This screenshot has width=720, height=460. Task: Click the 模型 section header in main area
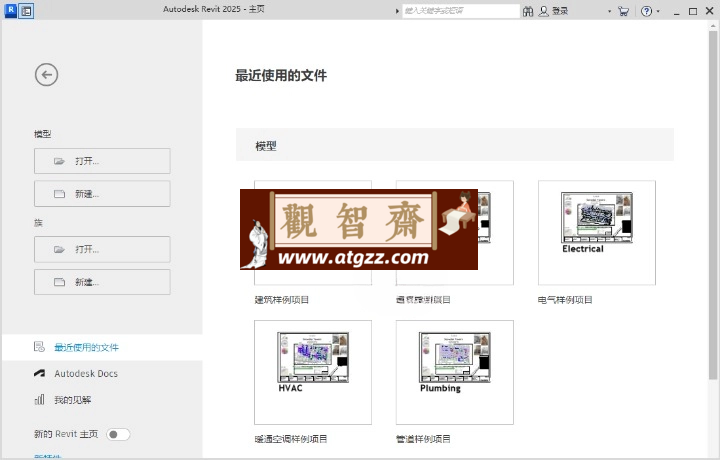click(x=455, y=145)
